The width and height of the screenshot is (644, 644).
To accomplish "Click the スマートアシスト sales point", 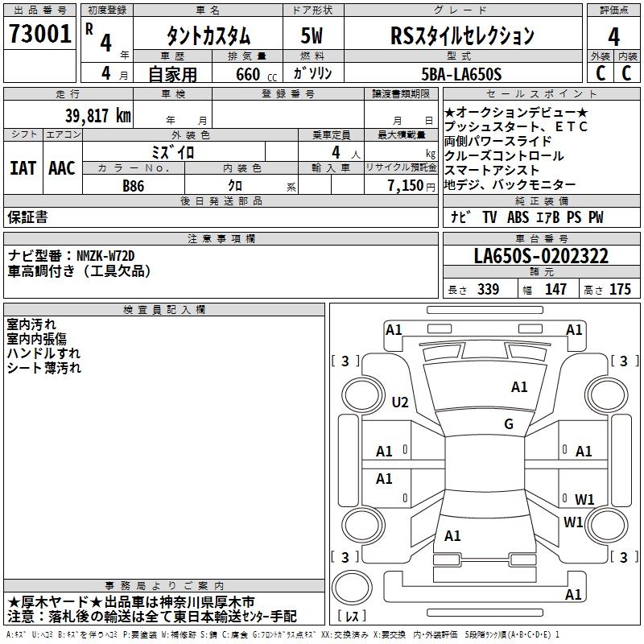I will tap(492, 171).
